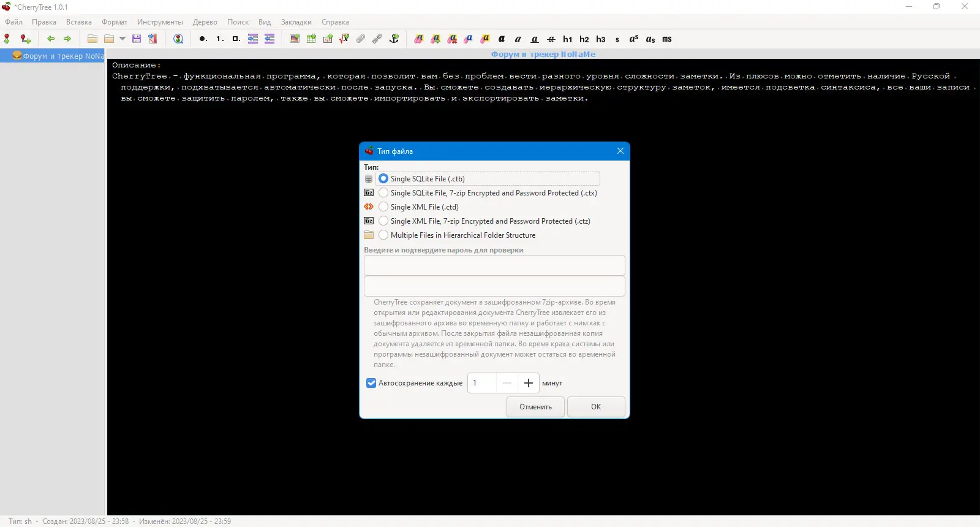The height and width of the screenshot is (527, 980).
Task: Click the Отменить button
Action: coord(535,407)
